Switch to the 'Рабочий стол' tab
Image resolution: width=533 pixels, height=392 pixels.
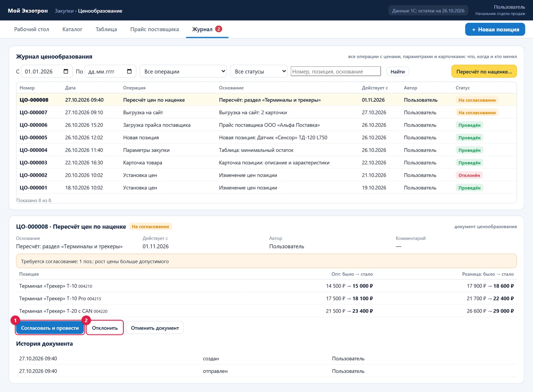pos(32,29)
